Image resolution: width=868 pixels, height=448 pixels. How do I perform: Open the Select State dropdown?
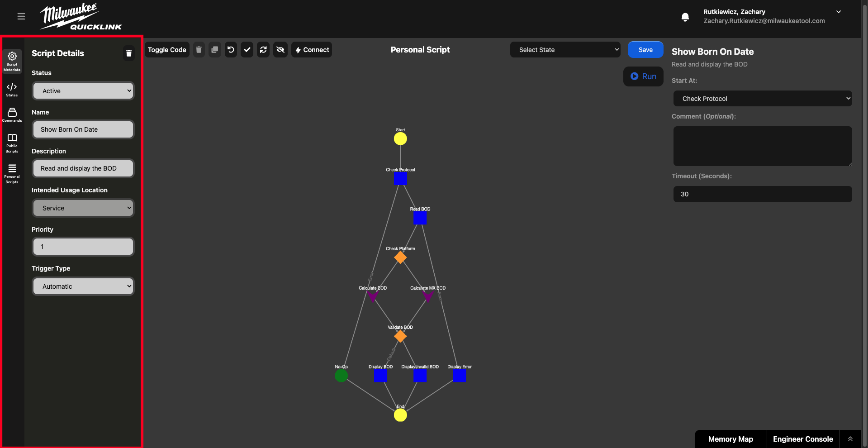point(565,50)
